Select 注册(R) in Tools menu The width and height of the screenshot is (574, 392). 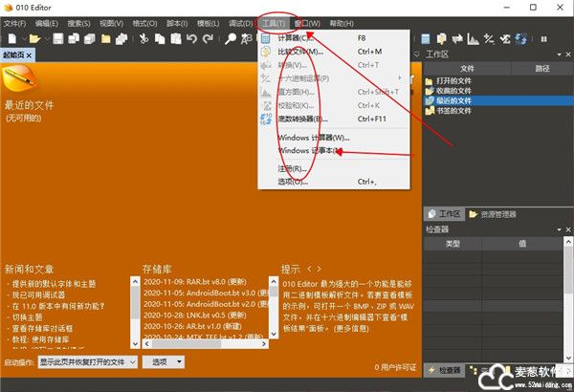click(334, 168)
